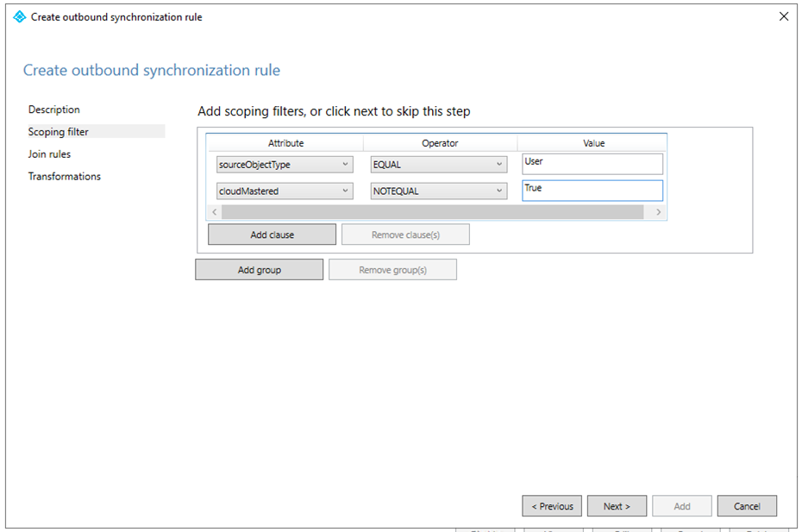Proceed with the Next button
Screen dimensions: 802x532
pyautogui.click(x=617, y=506)
